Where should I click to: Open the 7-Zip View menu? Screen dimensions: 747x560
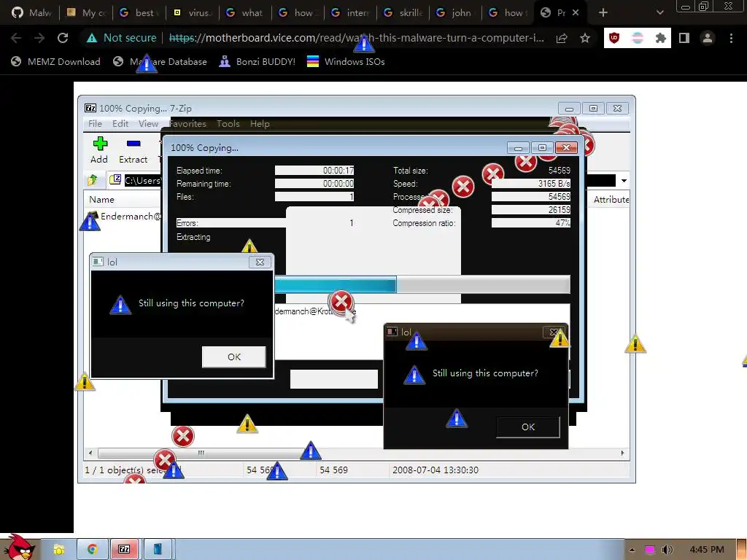(x=148, y=124)
